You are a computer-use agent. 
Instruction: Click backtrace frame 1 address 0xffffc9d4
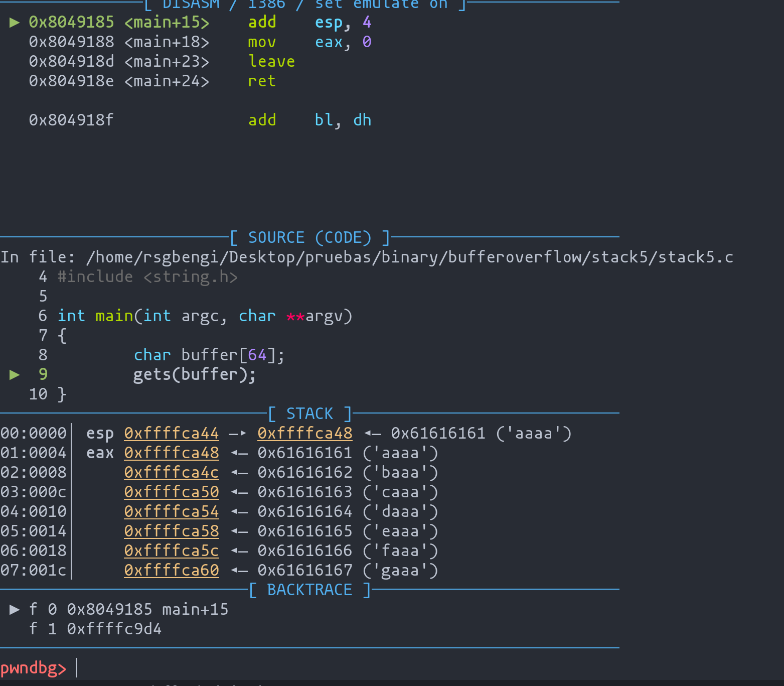(114, 629)
